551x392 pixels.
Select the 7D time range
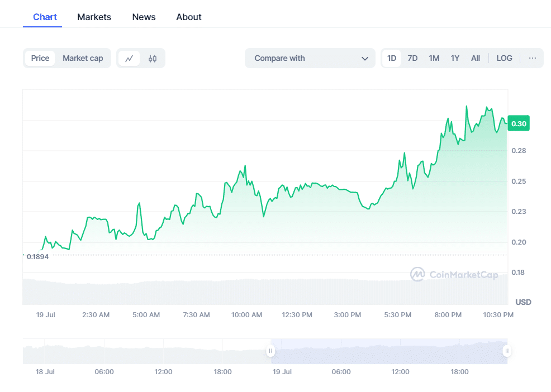[412, 58]
